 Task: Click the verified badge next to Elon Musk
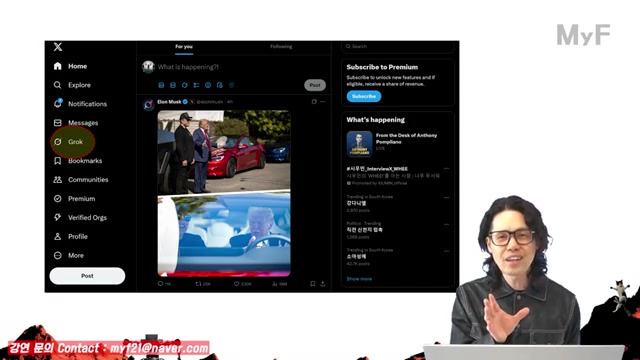tap(185, 102)
